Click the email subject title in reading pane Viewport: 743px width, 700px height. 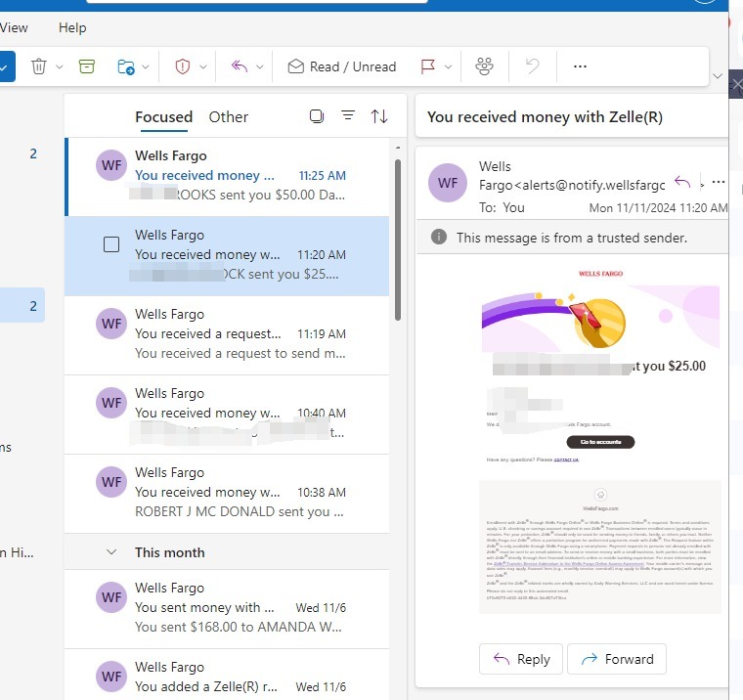(x=545, y=117)
